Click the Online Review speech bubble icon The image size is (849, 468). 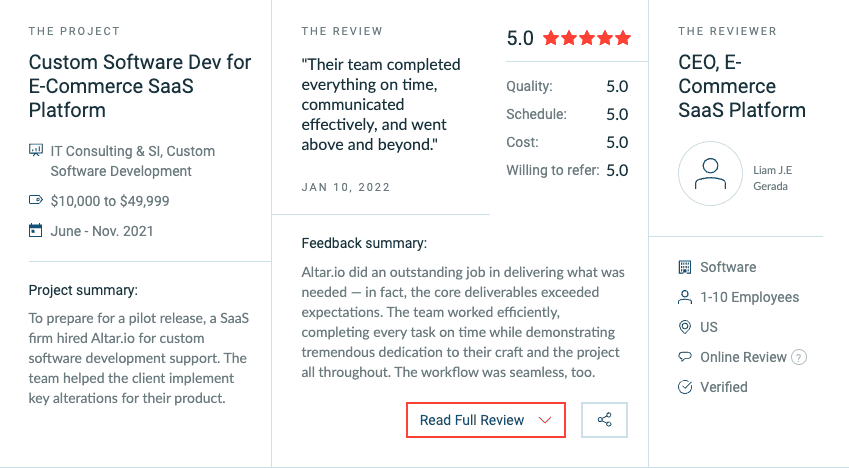click(685, 356)
